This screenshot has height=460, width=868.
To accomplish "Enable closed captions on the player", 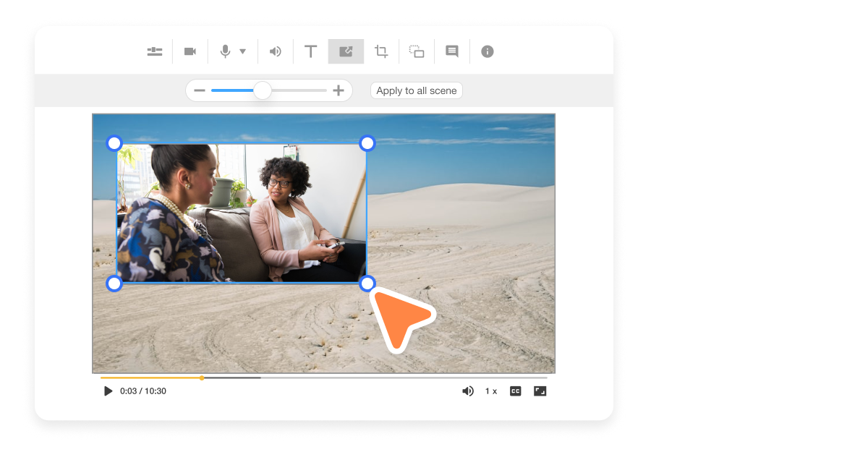I will click(x=515, y=391).
